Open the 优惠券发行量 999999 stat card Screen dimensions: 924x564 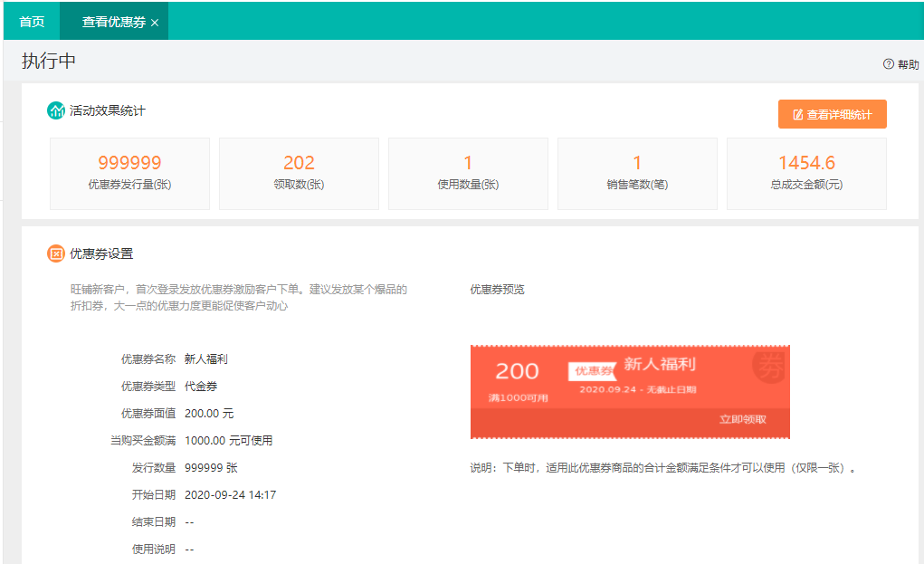(x=129, y=173)
